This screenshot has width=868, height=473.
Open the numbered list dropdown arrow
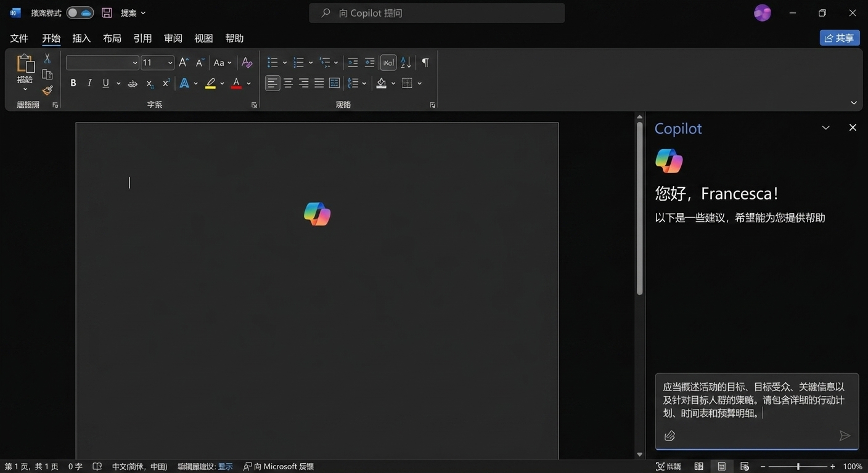click(311, 63)
